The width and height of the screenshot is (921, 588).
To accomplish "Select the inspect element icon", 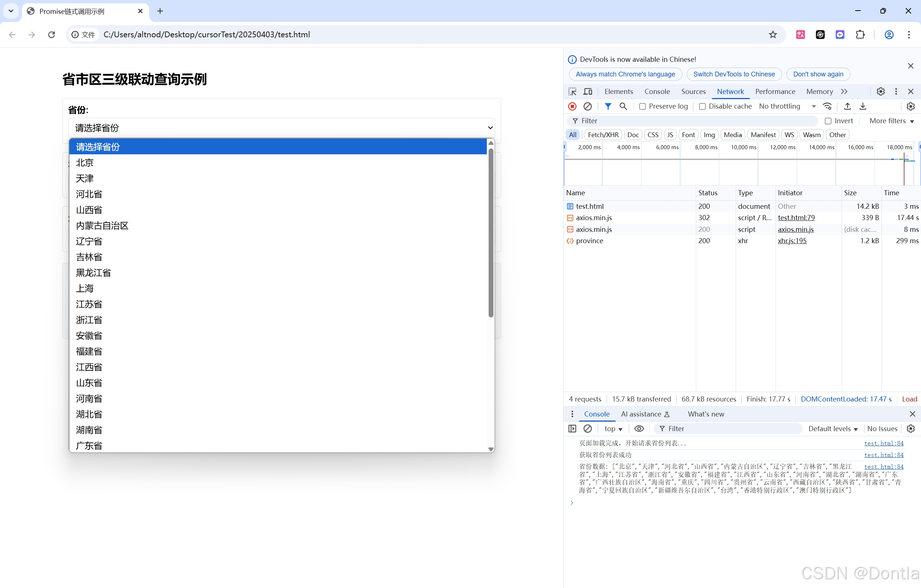I will (x=572, y=91).
